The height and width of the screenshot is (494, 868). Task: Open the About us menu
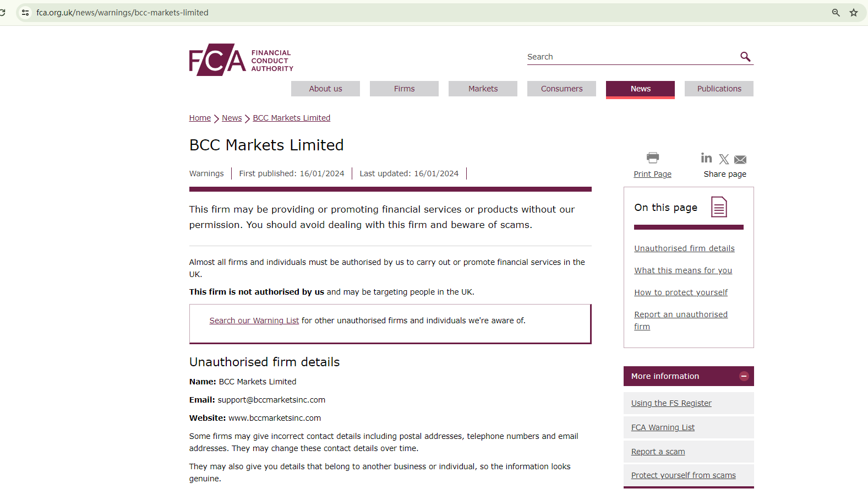[x=325, y=89]
